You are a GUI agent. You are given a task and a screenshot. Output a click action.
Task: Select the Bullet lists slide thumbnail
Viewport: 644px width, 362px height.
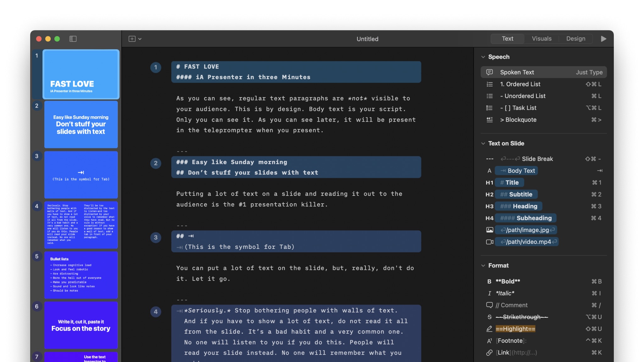click(x=81, y=275)
